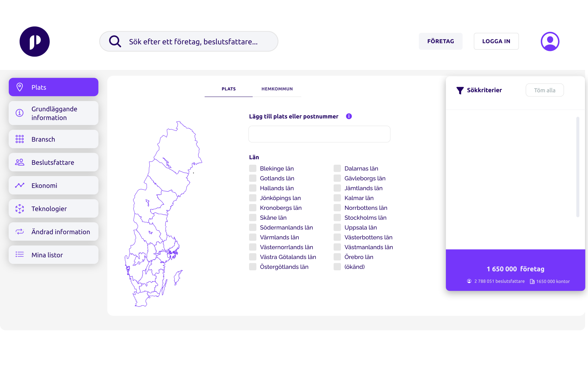Click the info icon beside postnummer label
This screenshot has width=588, height=367.
coord(349,116)
